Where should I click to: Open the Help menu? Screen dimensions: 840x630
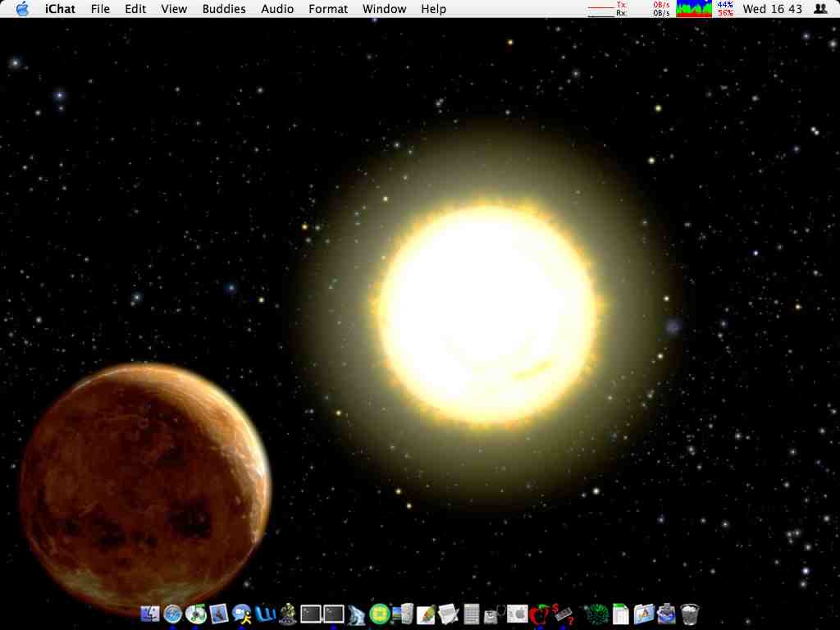coord(433,9)
